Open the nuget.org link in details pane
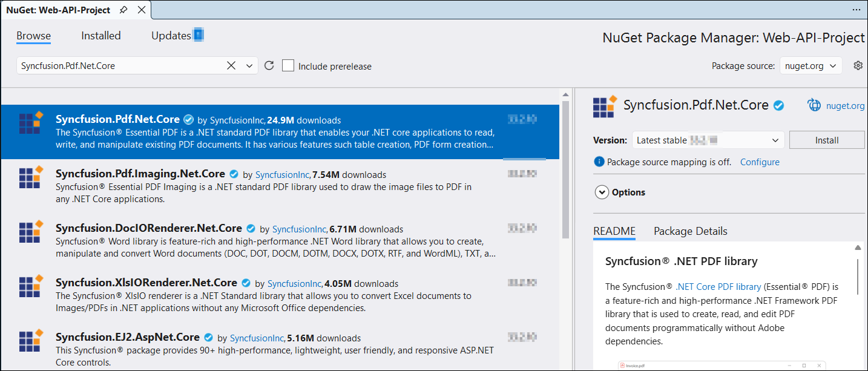Image resolution: width=868 pixels, height=371 pixels. click(x=846, y=106)
